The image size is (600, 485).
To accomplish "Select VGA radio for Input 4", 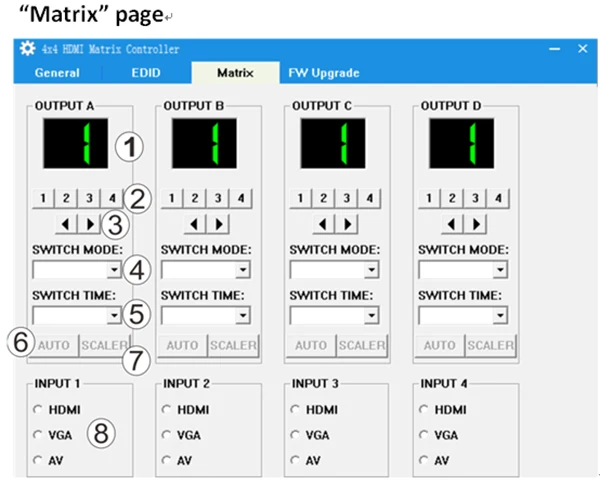I will point(423,435).
